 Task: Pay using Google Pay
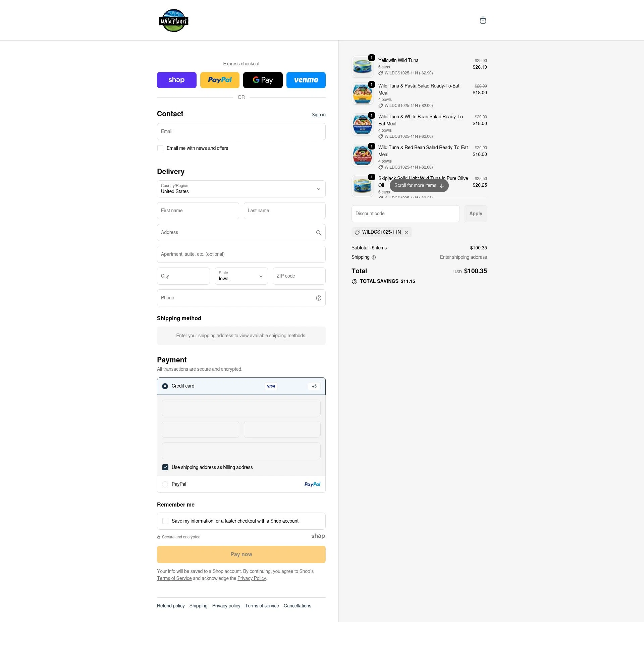(x=263, y=80)
